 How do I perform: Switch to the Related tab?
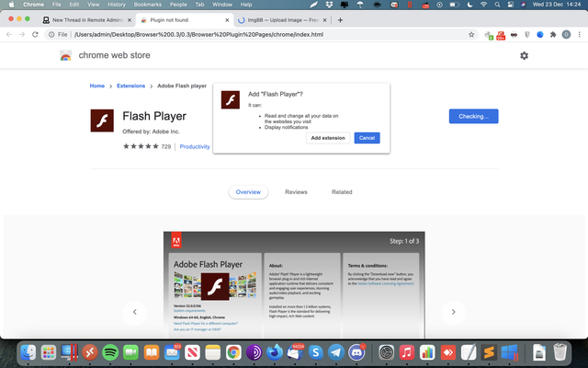pos(342,192)
